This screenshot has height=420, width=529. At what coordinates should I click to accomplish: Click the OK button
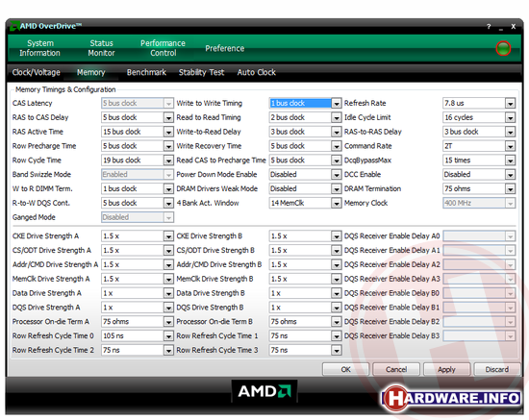click(345, 369)
